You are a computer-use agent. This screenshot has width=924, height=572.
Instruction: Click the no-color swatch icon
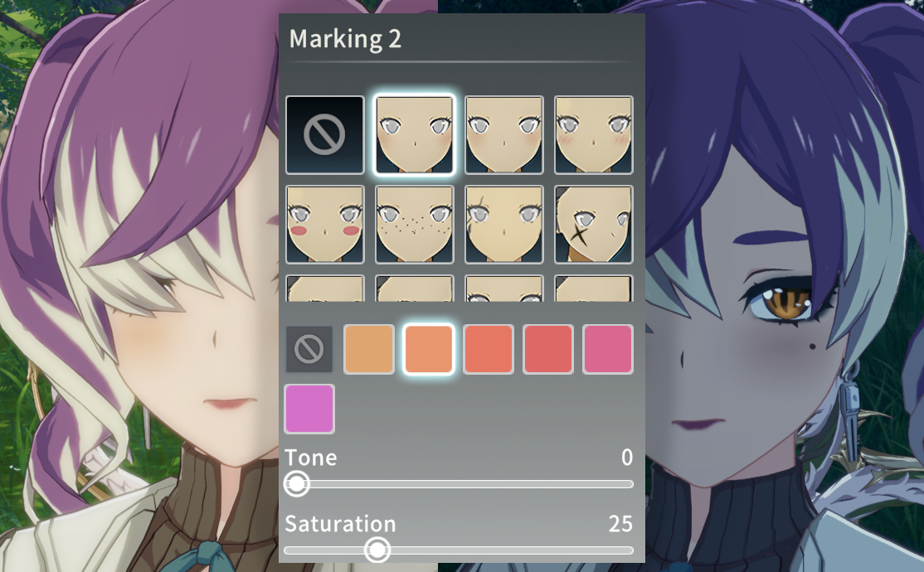tap(309, 349)
